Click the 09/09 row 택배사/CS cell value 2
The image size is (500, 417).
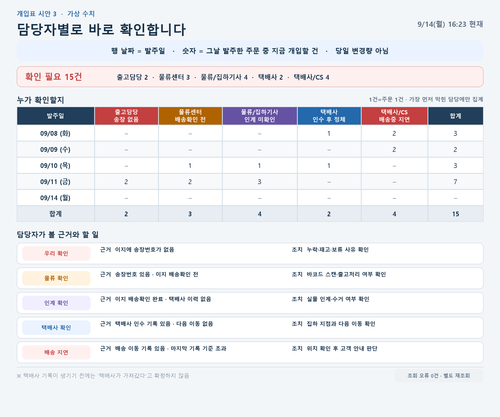pos(394,149)
